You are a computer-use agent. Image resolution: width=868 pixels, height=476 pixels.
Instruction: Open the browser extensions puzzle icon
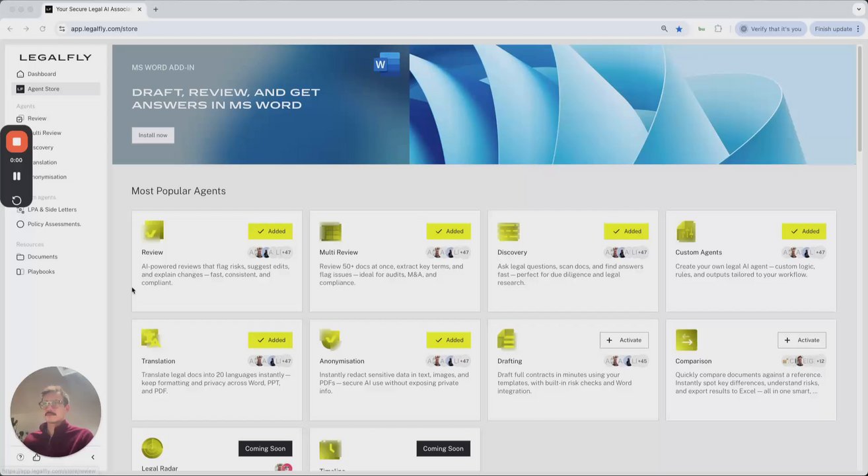pos(718,29)
